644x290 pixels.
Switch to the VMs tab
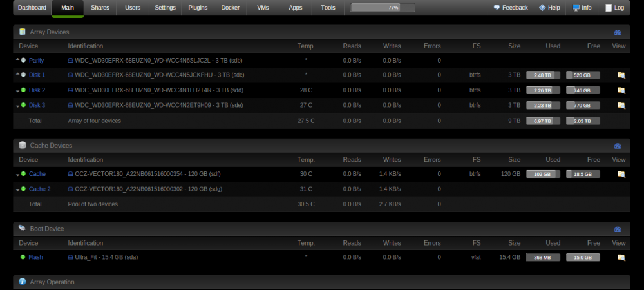tap(263, 8)
